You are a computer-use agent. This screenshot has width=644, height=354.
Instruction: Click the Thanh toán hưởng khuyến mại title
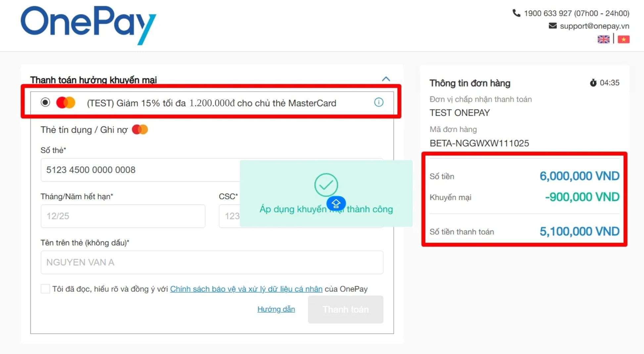pos(93,80)
